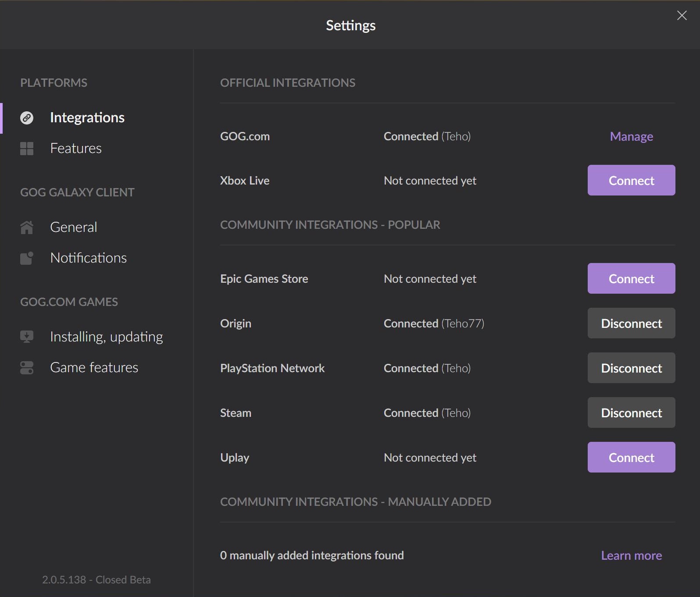Click the 'GOG GALAXY CLIENT' sidebar heading
The width and height of the screenshot is (700, 597).
(x=77, y=192)
